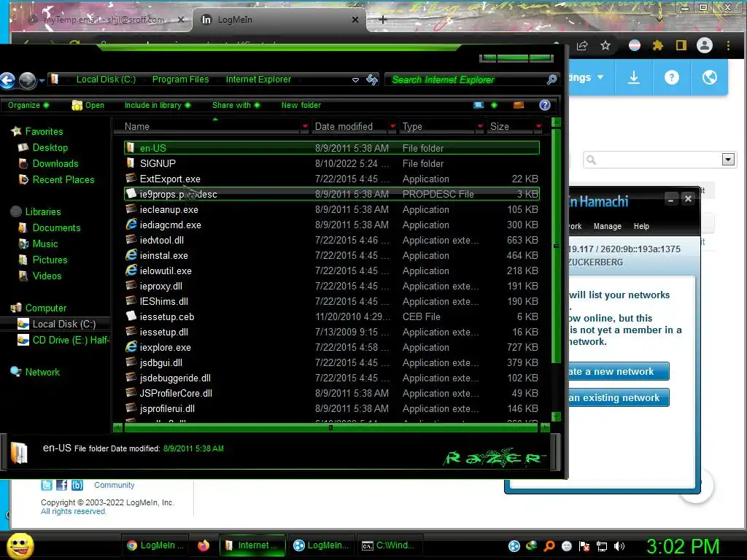Click the iexplore.exe file icon
Screen dimensions: 747x560
131,347
